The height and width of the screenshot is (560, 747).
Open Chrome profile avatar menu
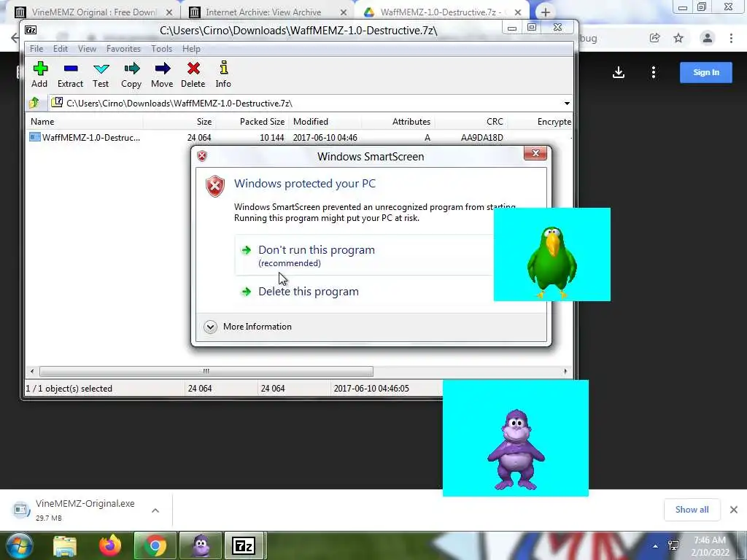click(708, 38)
